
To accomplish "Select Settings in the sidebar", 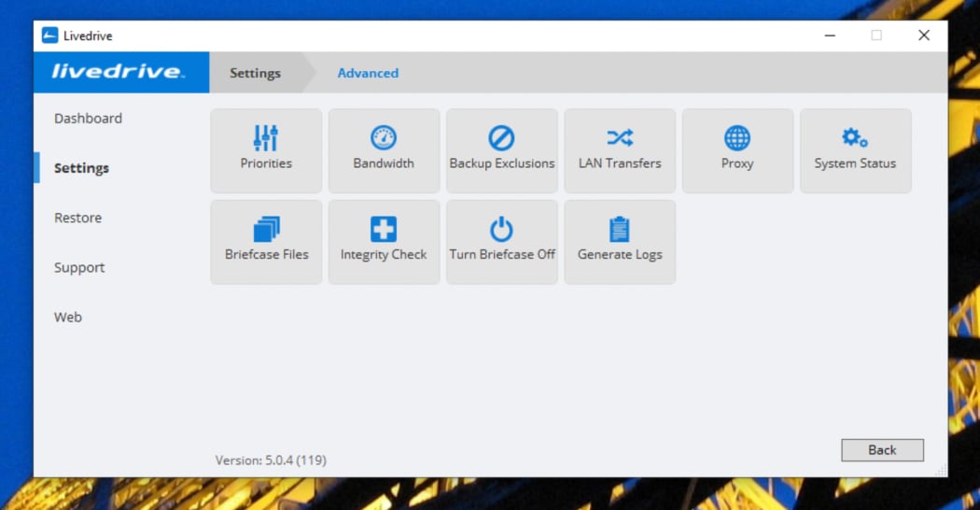I will [81, 168].
